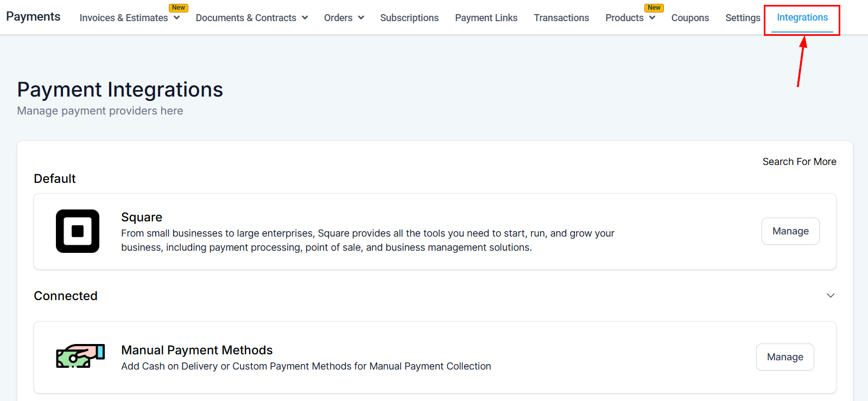Click the New badge above Products
Viewport: 868px width, 401px height.
(x=654, y=8)
